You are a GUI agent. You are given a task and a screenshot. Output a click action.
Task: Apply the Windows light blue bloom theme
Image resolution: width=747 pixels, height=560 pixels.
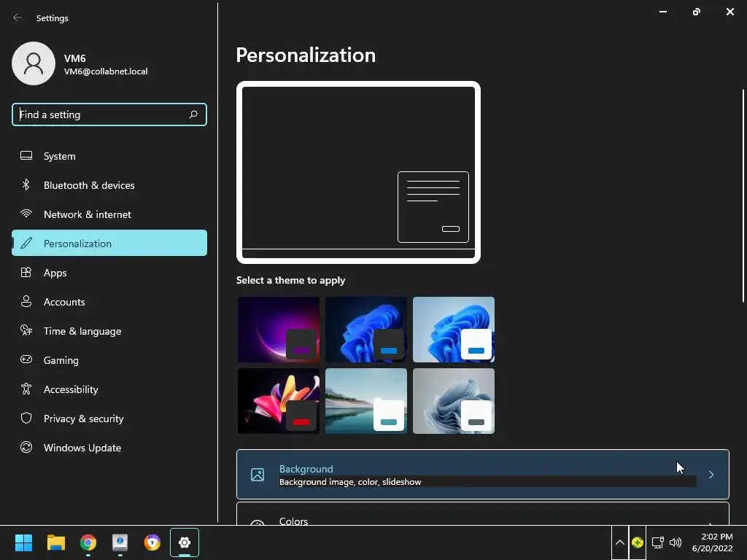(454, 330)
